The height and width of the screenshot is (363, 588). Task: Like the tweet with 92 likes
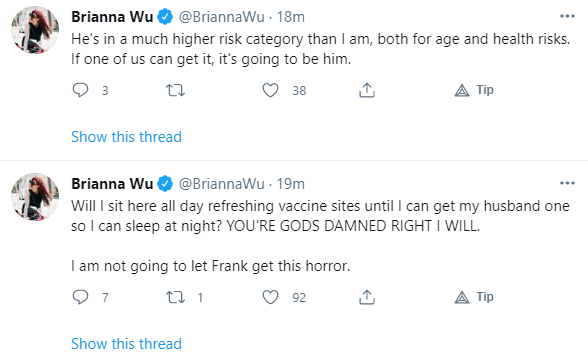point(270,297)
